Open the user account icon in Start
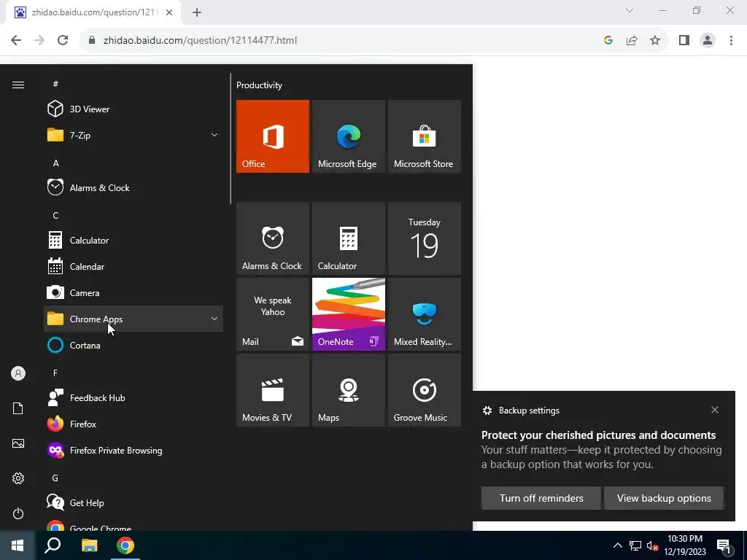This screenshot has height=560, width=747. coord(18,373)
